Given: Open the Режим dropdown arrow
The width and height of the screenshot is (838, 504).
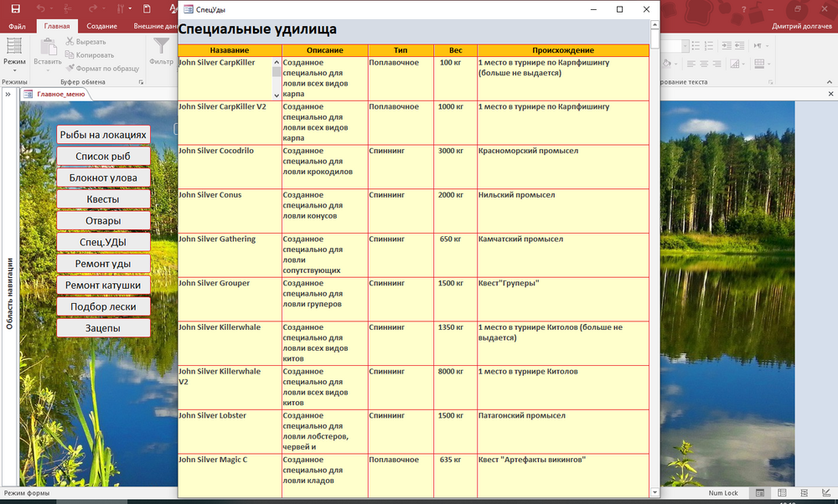Looking at the screenshot, I should [14, 71].
